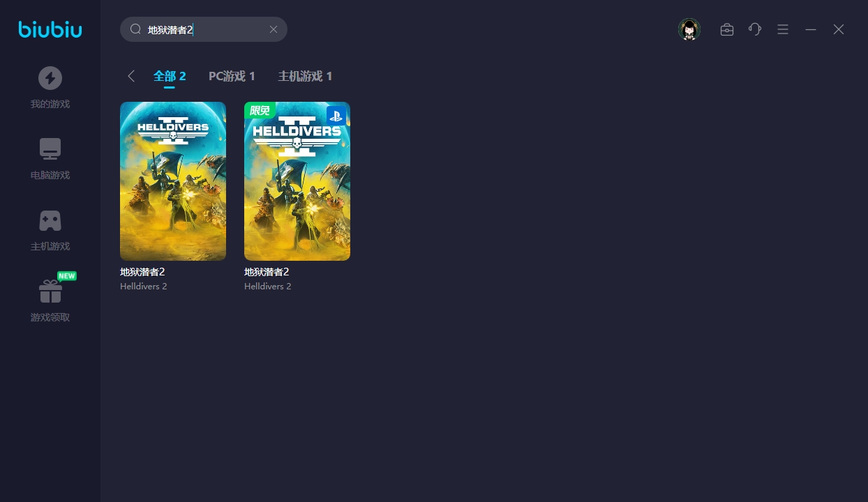Image resolution: width=868 pixels, height=502 pixels.
Task: Open 电脑游戏 section
Action: pyautogui.click(x=50, y=159)
